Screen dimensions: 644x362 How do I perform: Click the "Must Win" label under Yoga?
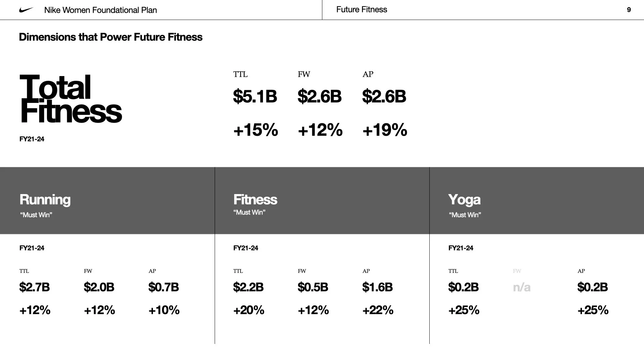(465, 215)
